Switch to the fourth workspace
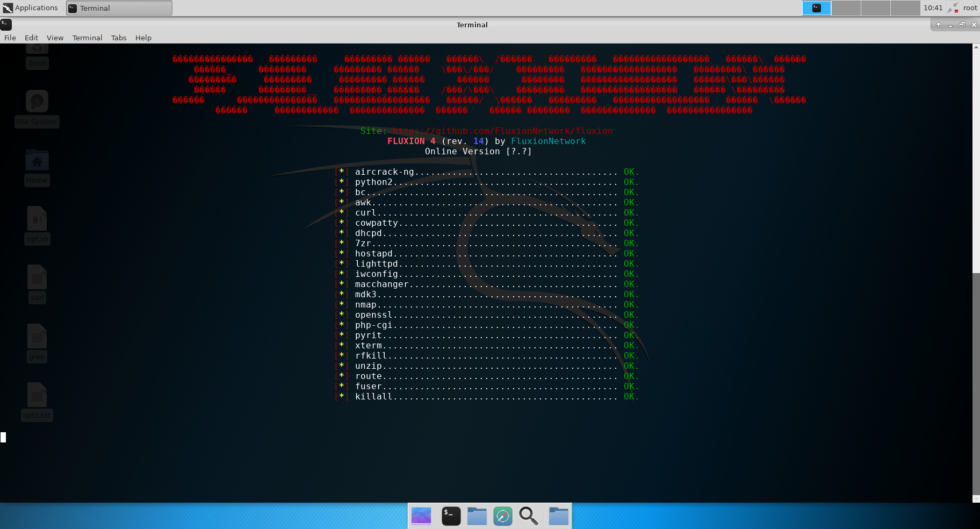 click(x=905, y=8)
